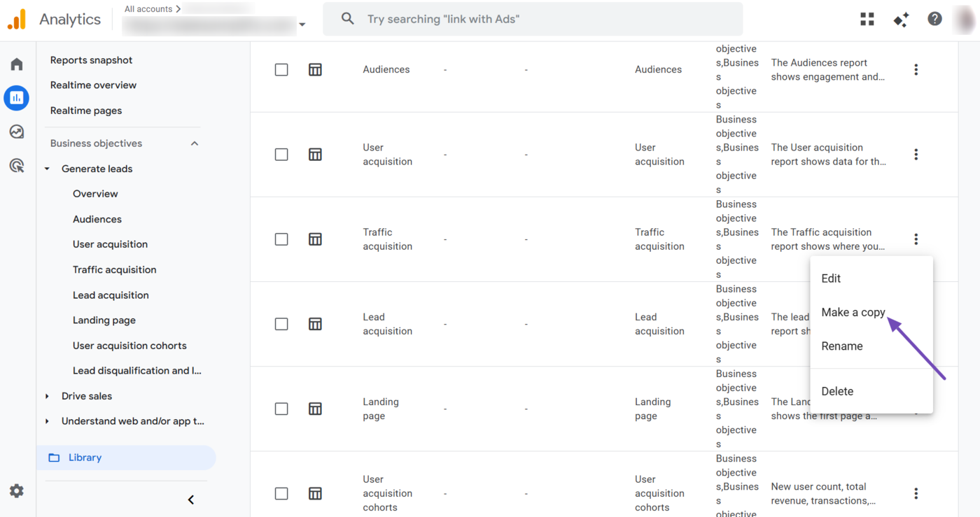Image resolution: width=980 pixels, height=517 pixels.
Task: Open the Google apps grid icon
Action: tap(867, 19)
